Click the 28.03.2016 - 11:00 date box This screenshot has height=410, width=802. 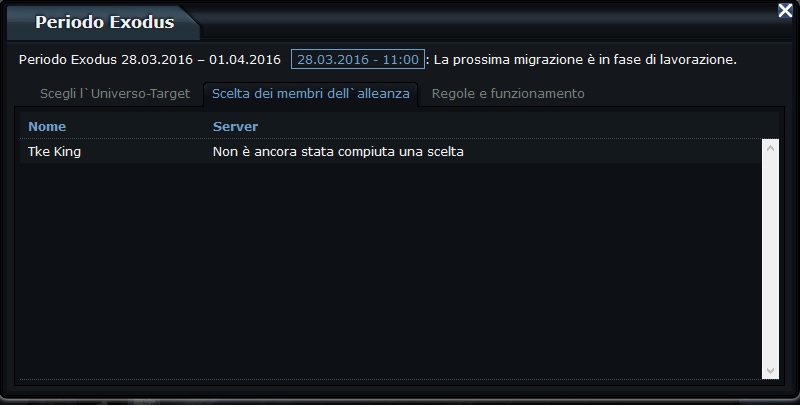coord(358,59)
